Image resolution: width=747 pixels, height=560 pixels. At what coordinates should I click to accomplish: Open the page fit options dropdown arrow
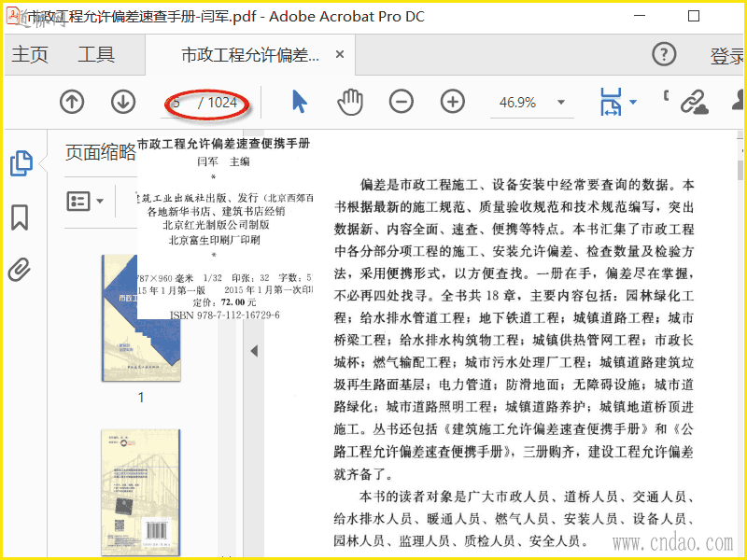click(633, 102)
